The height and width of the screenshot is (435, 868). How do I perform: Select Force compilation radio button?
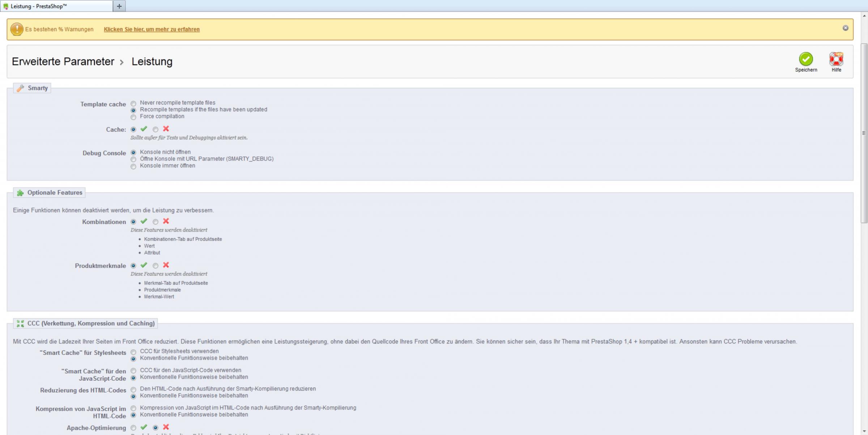tap(133, 117)
